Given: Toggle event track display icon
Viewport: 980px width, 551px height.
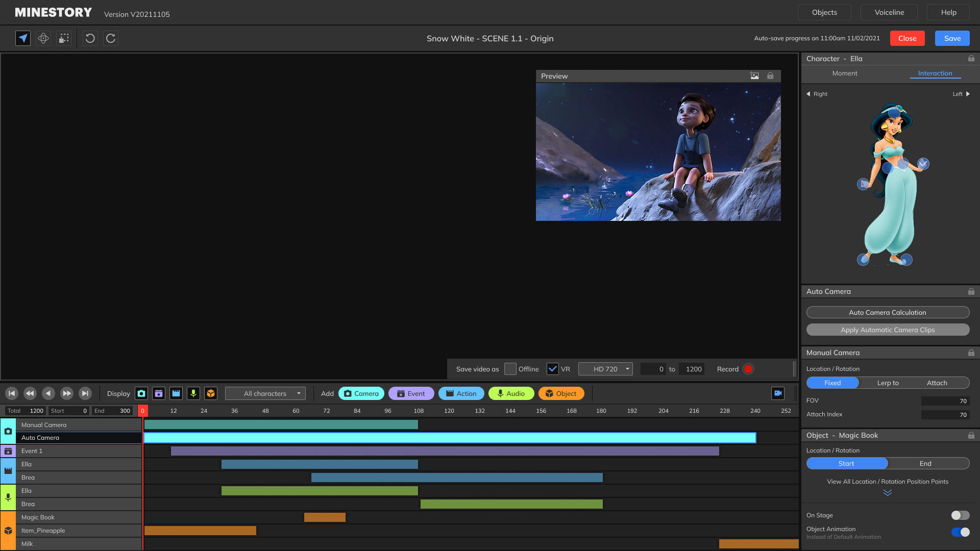Looking at the screenshot, I should pyautogui.click(x=159, y=393).
